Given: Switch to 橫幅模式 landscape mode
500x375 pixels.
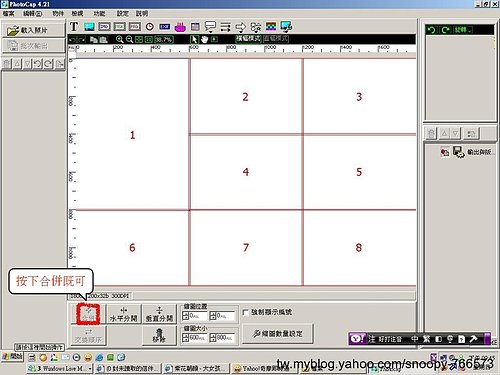Looking at the screenshot, I should pos(248,39).
